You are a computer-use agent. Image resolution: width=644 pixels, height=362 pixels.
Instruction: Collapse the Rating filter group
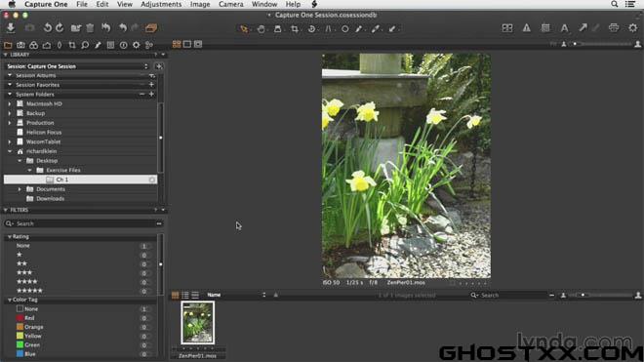tap(10, 237)
